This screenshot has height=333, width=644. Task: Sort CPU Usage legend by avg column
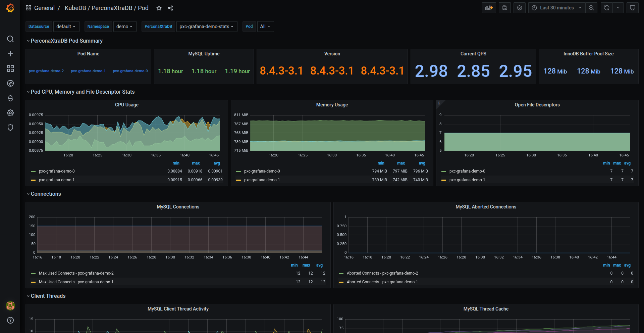(217, 163)
